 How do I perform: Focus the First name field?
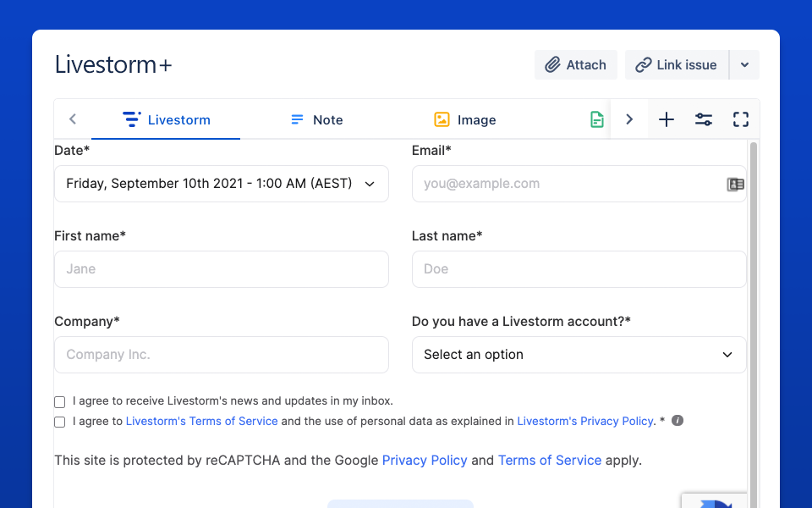pyautogui.click(x=222, y=269)
